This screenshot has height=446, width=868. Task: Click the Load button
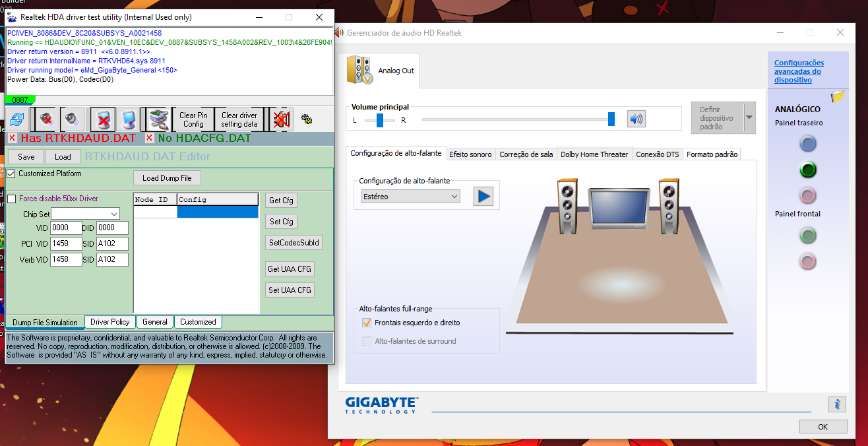click(63, 157)
